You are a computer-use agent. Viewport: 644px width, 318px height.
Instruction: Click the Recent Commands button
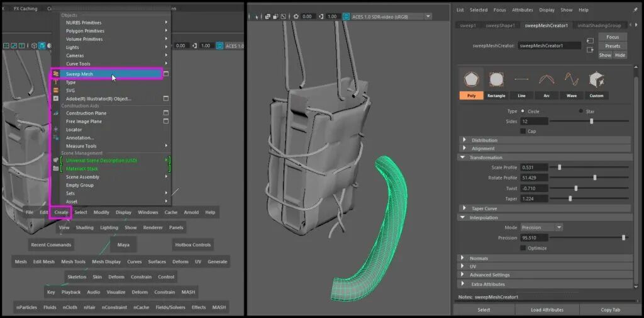click(51, 245)
